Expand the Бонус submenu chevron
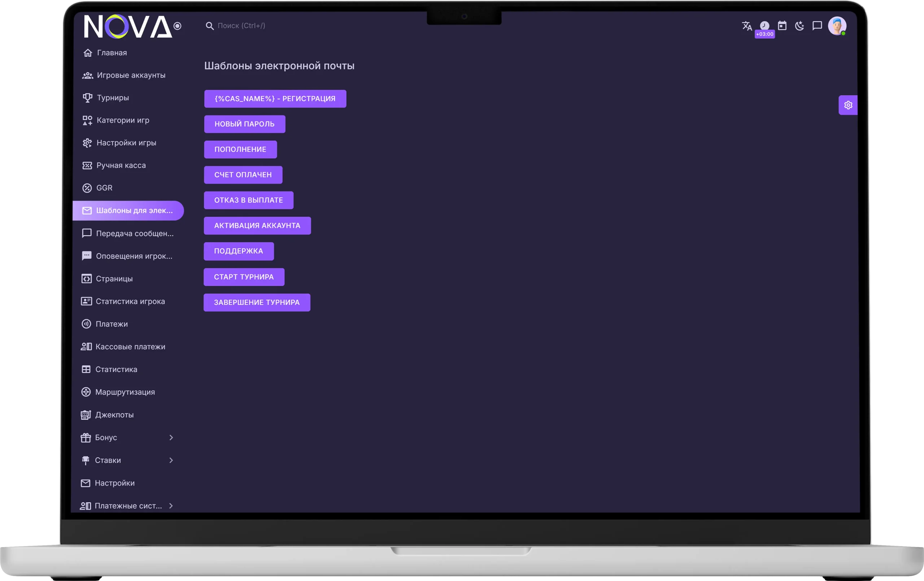Viewport: 924px width, 581px height. click(x=171, y=437)
